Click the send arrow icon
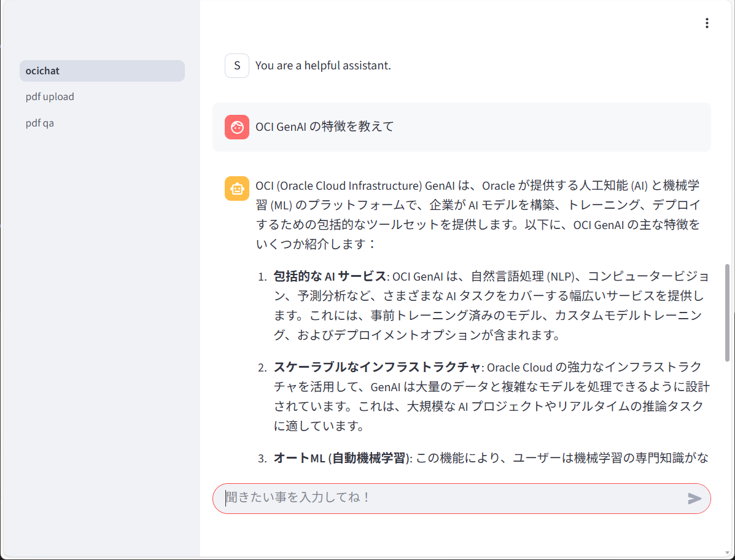This screenshot has width=735, height=560. click(x=694, y=498)
